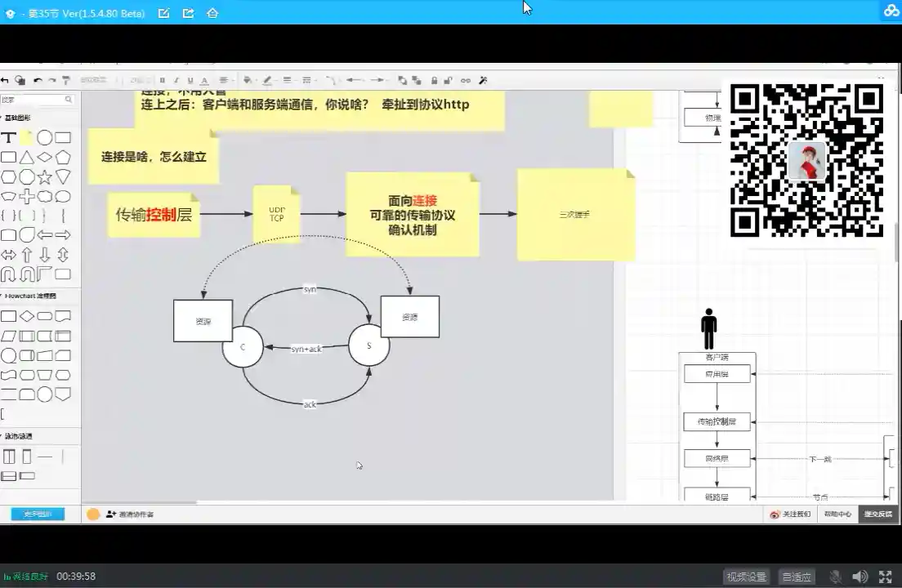Click the submit feedback button
The width and height of the screenshot is (902, 588).
(877, 514)
